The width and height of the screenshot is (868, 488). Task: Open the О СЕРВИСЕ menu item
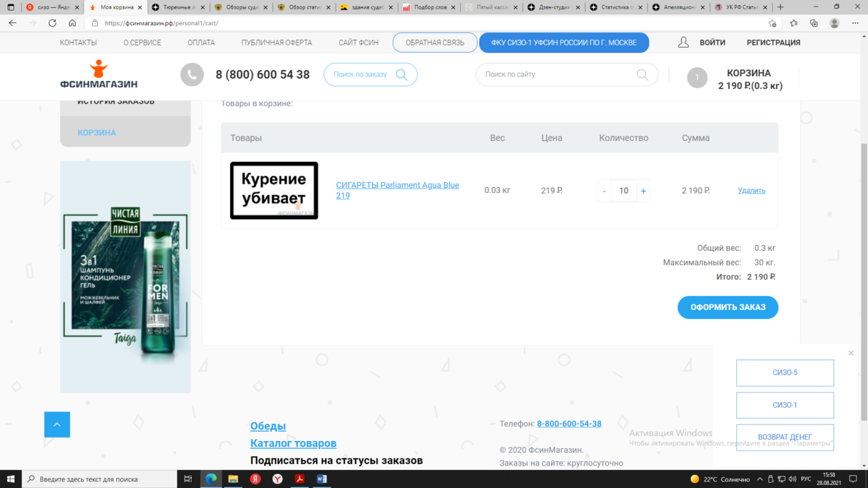click(x=142, y=43)
